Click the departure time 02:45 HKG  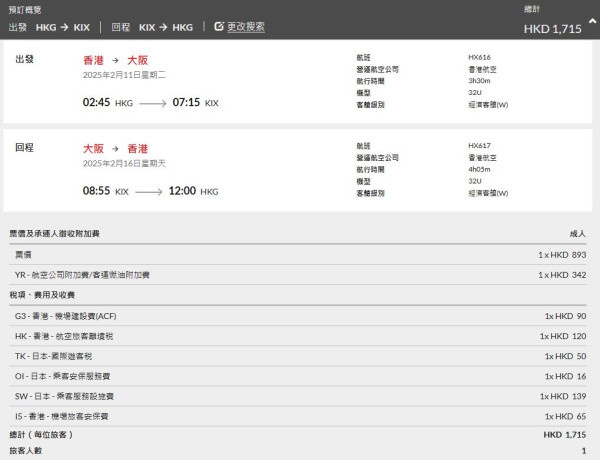[108, 103]
